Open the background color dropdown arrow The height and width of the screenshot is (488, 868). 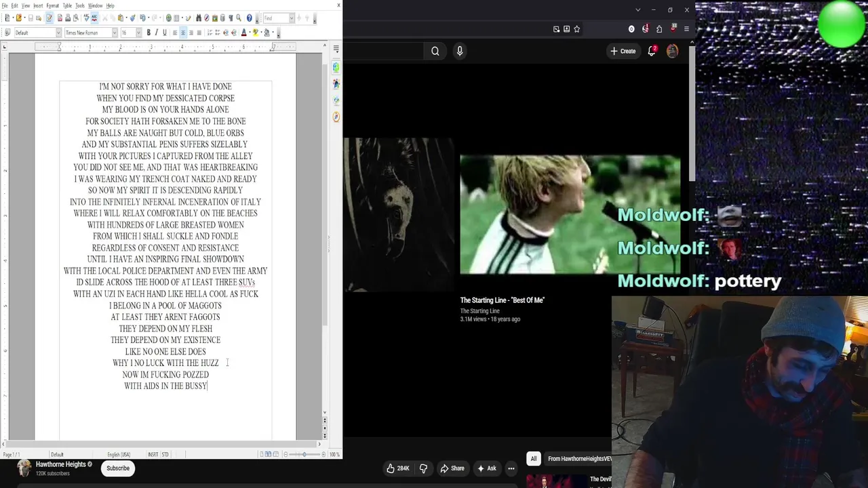[x=273, y=33]
